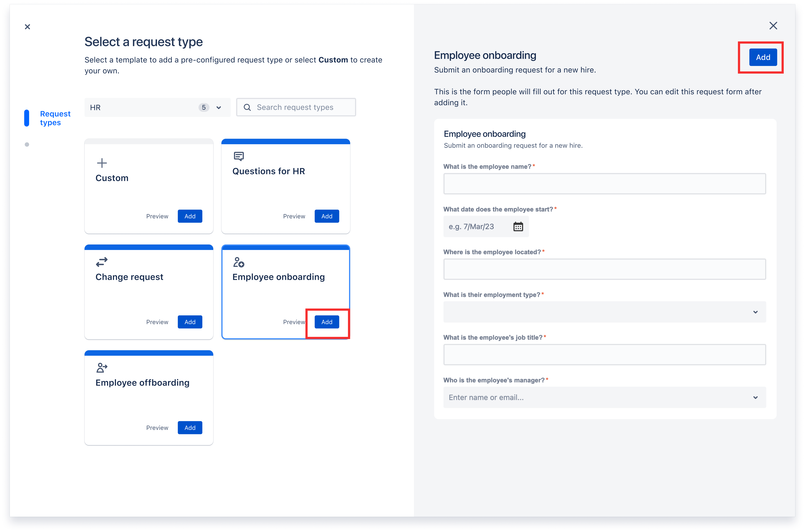
Task: Add the Employee onboarding template
Action: pyautogui.click(x=326, y=322)
